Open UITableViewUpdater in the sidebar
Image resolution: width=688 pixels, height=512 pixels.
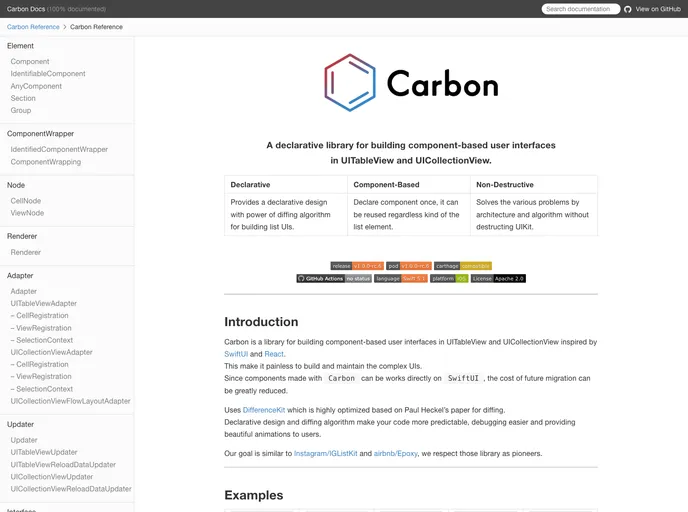point(44,452)
